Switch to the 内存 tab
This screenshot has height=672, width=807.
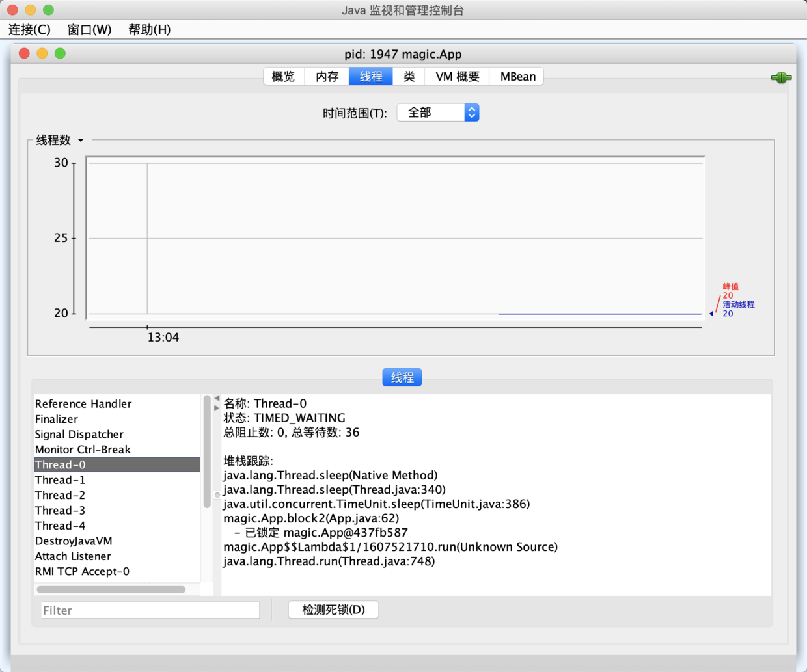(x=327, y=76)
